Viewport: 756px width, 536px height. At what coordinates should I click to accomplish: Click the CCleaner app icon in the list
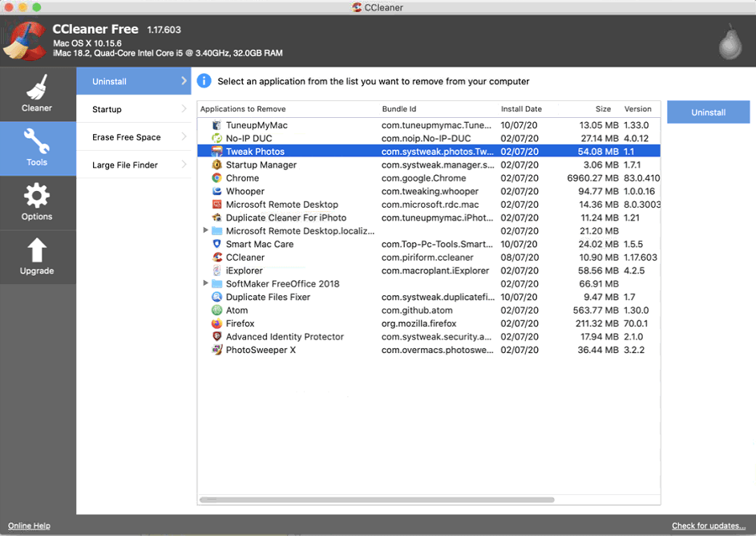coord(215,257)
